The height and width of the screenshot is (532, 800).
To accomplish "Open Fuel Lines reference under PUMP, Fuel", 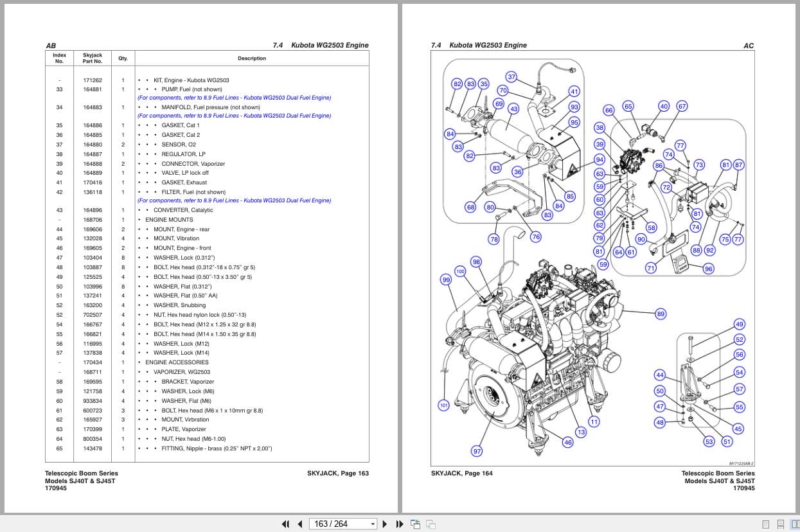I will tap(235, 98).
